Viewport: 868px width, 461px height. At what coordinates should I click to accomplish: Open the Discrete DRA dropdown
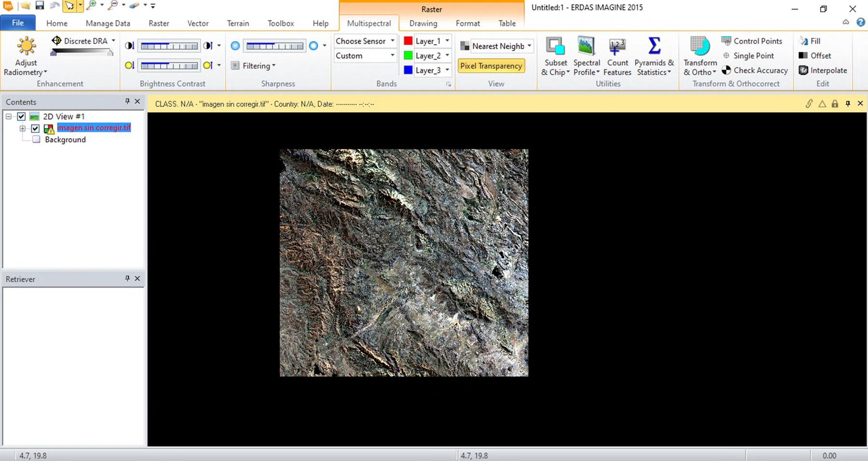click(113, 41)
